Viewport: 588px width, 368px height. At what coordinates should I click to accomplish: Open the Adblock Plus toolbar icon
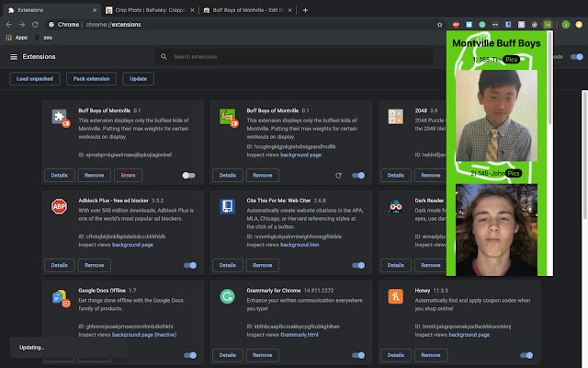click(456, 25)
